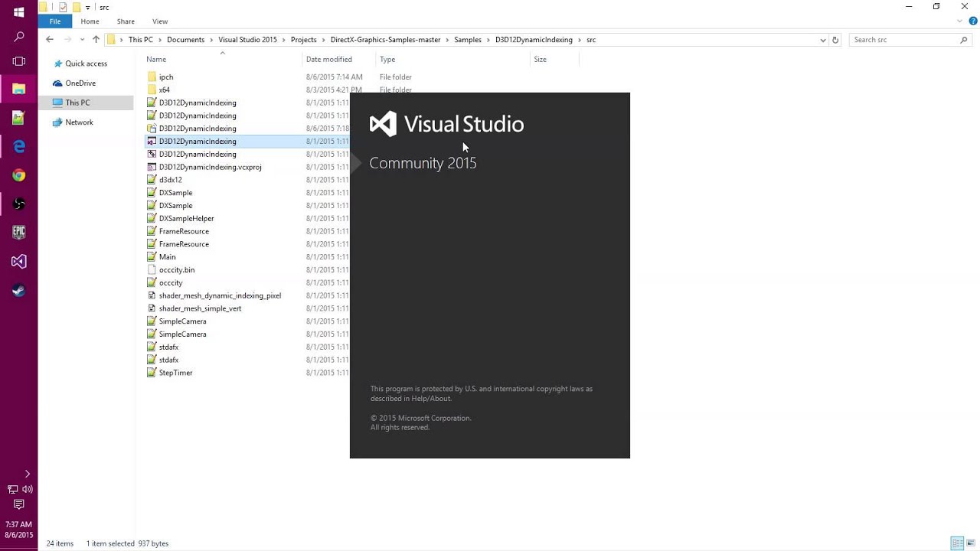
Task: Open the File menu
Action: pos(55,21)
